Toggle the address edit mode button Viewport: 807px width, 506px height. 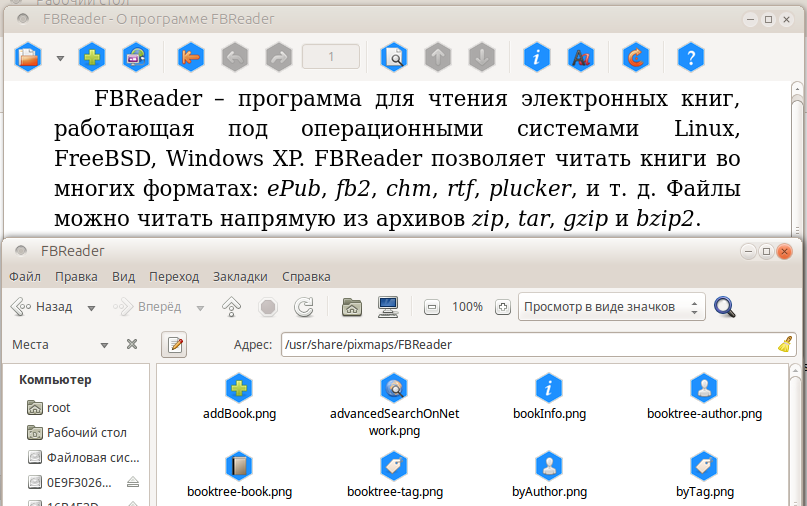click(174, 344)
